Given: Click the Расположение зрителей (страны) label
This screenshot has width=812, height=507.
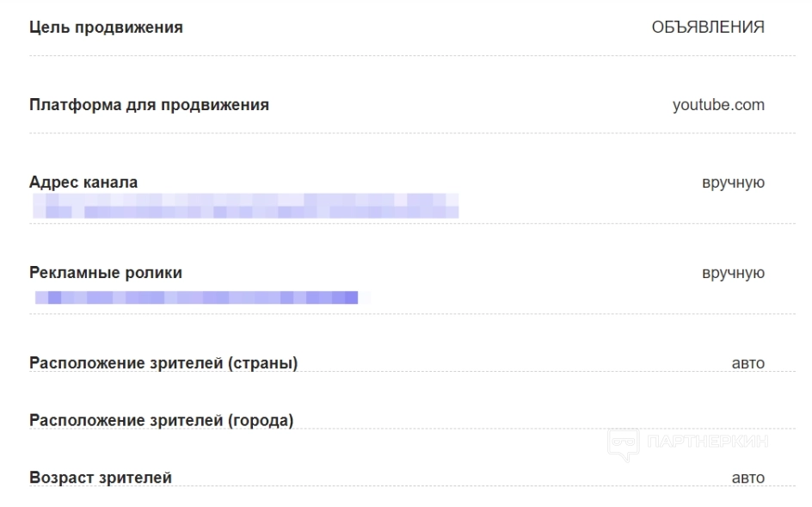Looking at the screenshot, I should pyautogui.click(x=163, y=363).
